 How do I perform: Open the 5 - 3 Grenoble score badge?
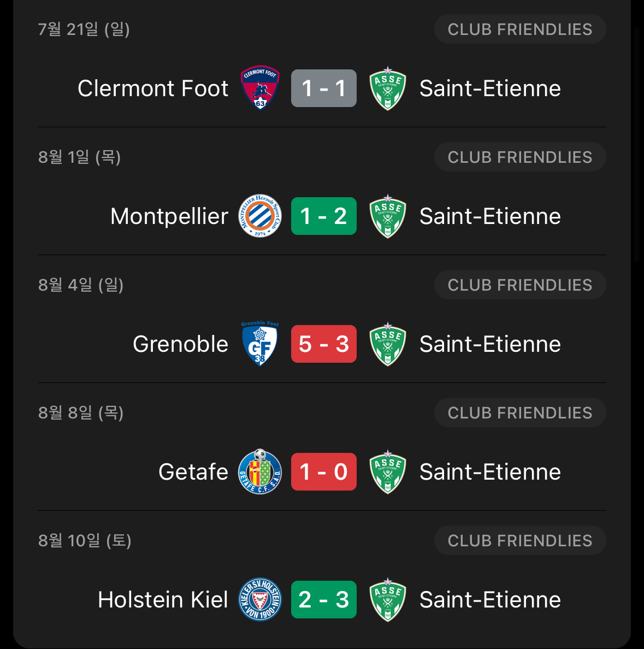[324, 344]
